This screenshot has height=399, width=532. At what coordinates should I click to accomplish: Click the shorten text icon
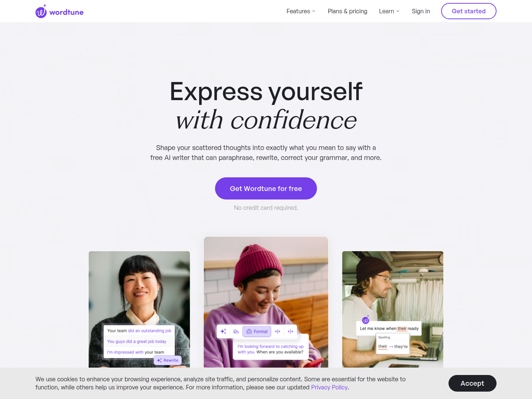(x=277, y=331)
